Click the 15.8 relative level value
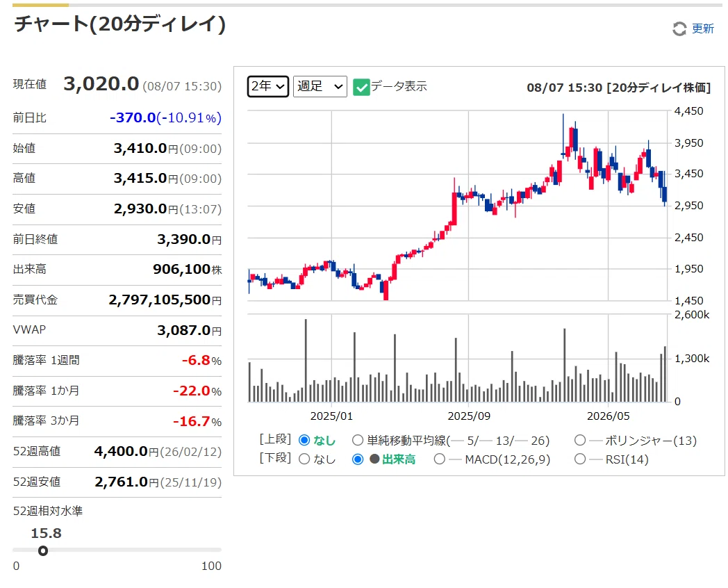728x588 pixels. click(46, 533)
